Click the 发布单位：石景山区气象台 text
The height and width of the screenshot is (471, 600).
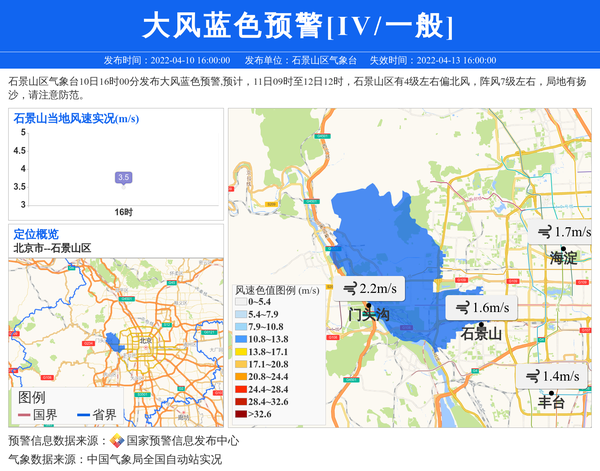click(x=301, y=60)
